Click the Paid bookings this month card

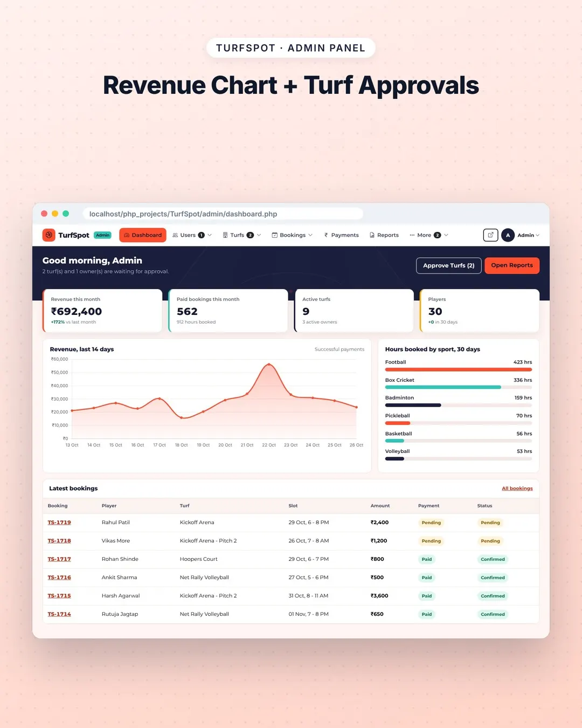(x=228, y=311)
